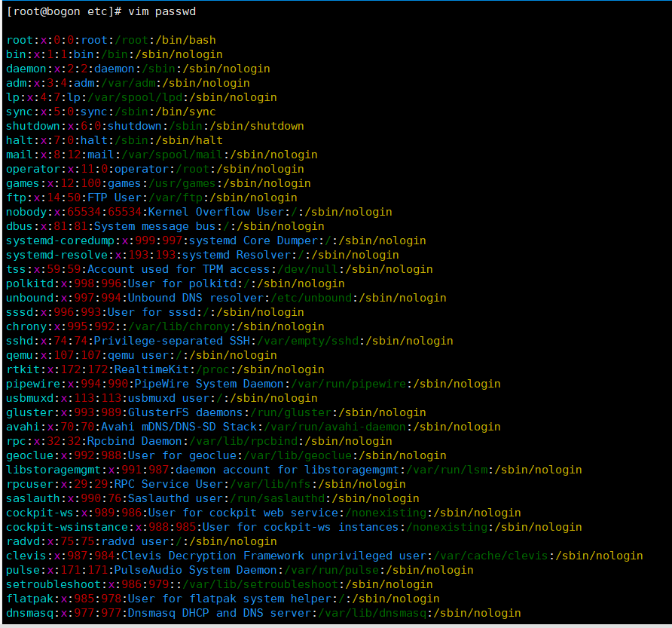
Task: Click the 'System message bus' dbus line
Action: pyautogui.click(x=166, y=226)
